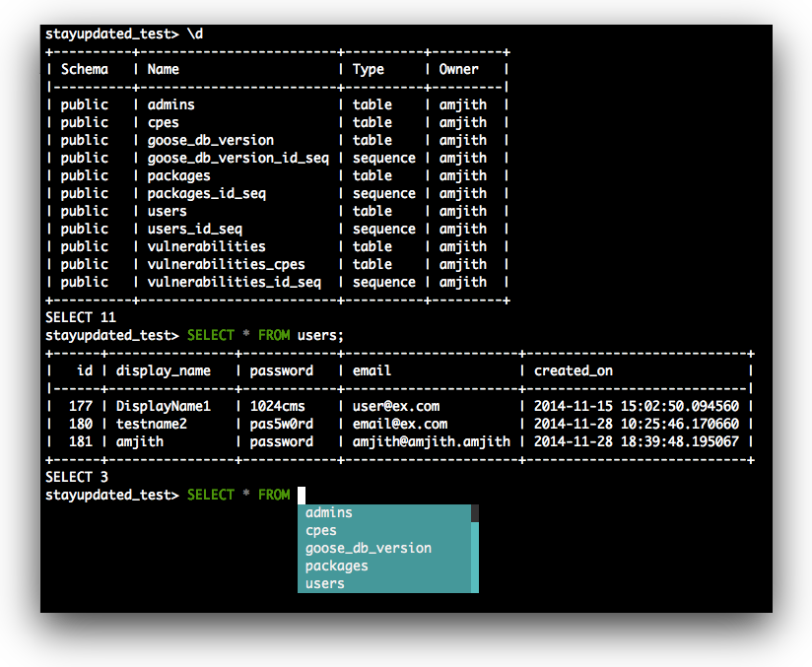Select "admins" from the autocomplete menu
Viewport: 812px width, 667px height.
click(x=328, y=512)
